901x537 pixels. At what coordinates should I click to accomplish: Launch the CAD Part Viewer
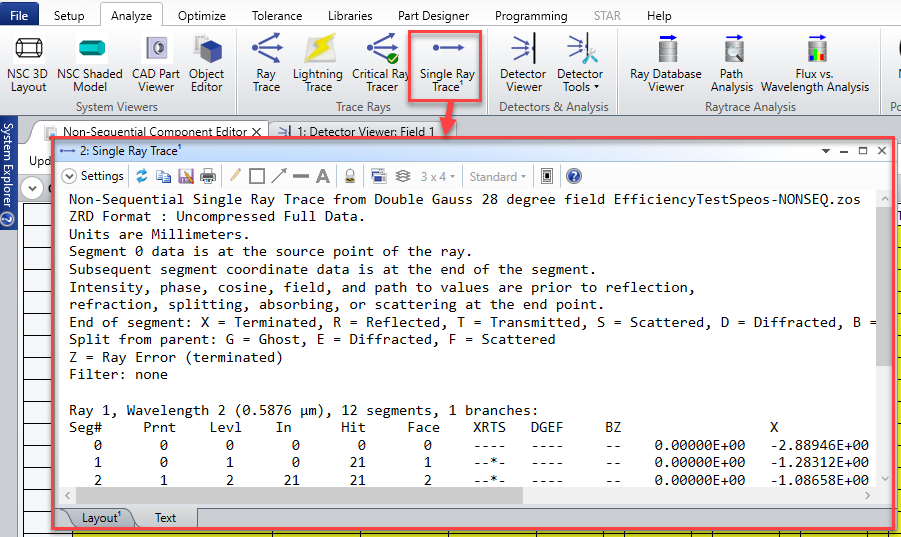[x=156, y=64]
